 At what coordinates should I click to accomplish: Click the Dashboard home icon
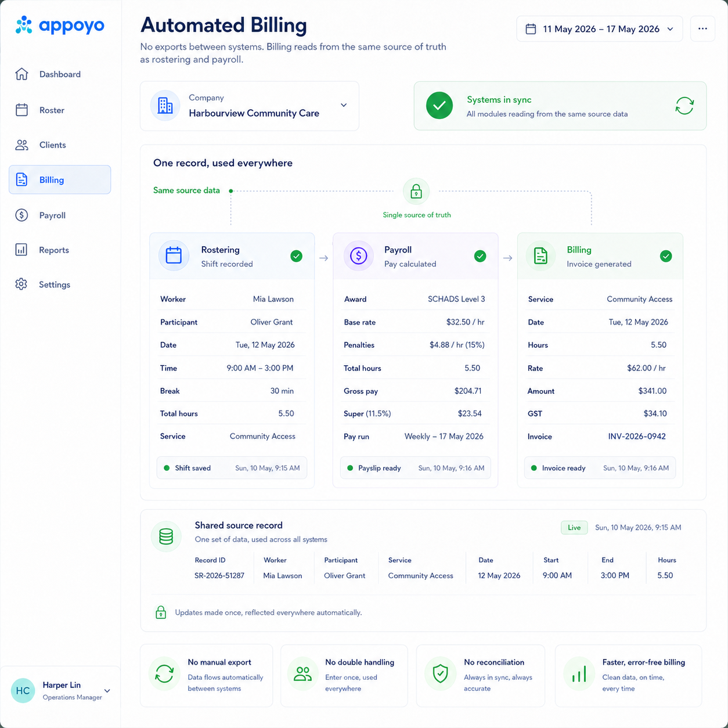tap(21, 74)
